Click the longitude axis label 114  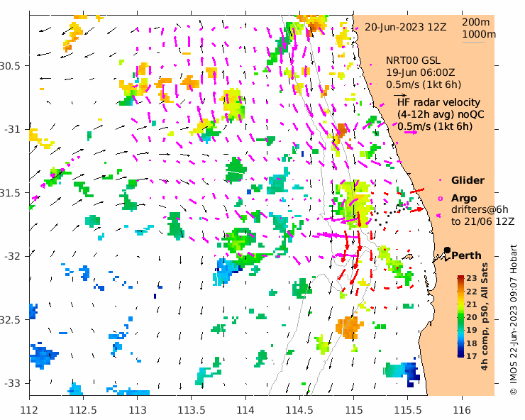[245, 410]
